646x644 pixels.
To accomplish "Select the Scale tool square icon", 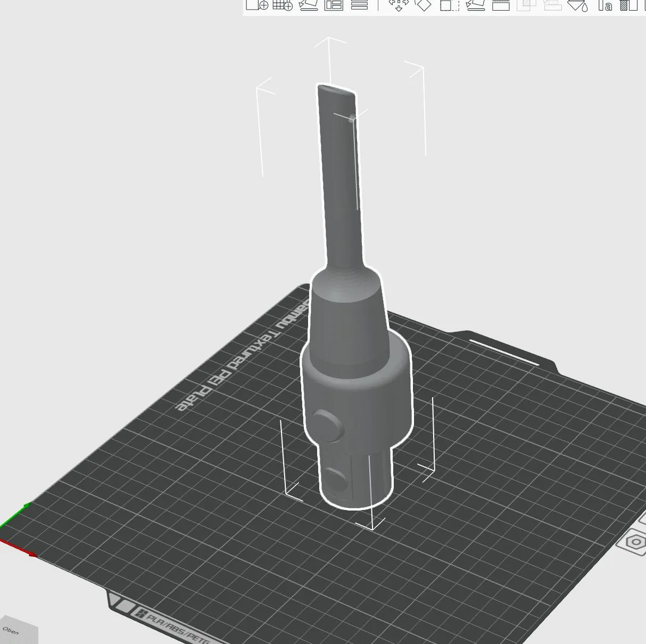I will coord(449,5).
